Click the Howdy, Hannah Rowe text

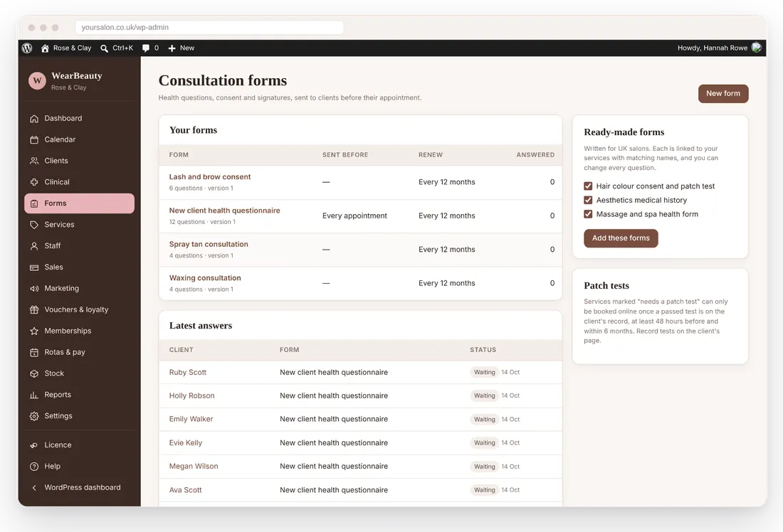tap(712, 48)
